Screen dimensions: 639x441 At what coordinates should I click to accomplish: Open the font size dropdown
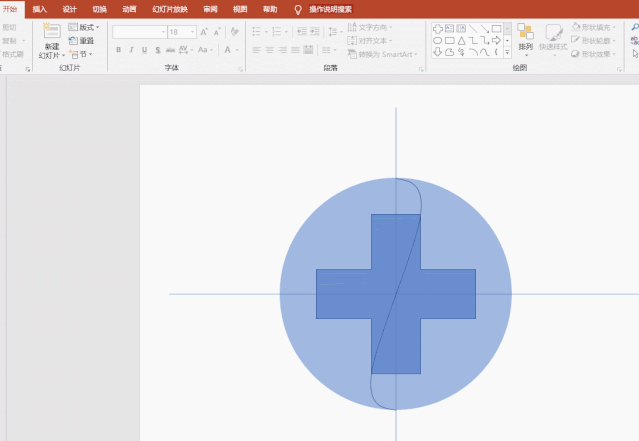[191, 32]
